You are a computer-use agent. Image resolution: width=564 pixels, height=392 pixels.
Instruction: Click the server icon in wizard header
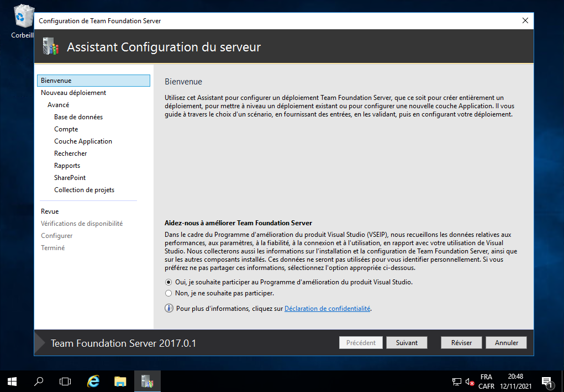pyautogui.click(x=50, y=47)
